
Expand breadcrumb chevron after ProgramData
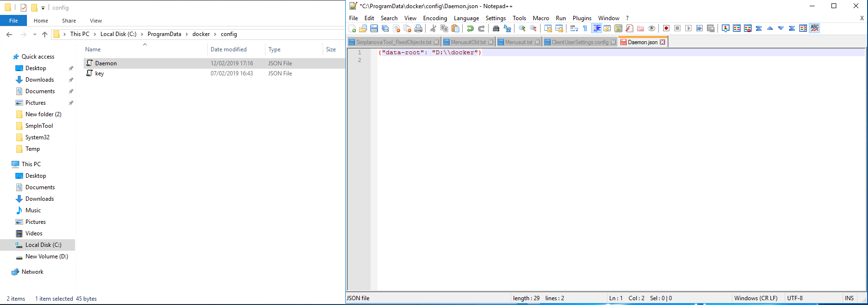click(x=187, y=35)
